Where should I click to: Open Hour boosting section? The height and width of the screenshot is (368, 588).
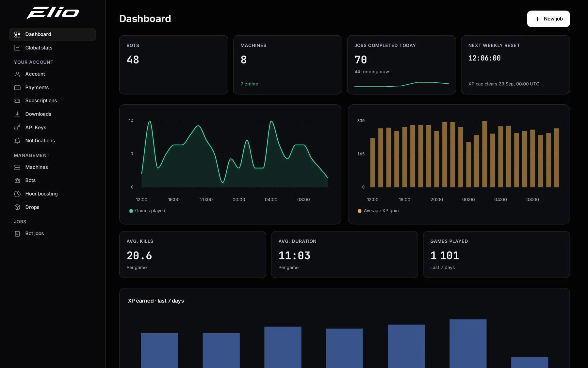52,194
